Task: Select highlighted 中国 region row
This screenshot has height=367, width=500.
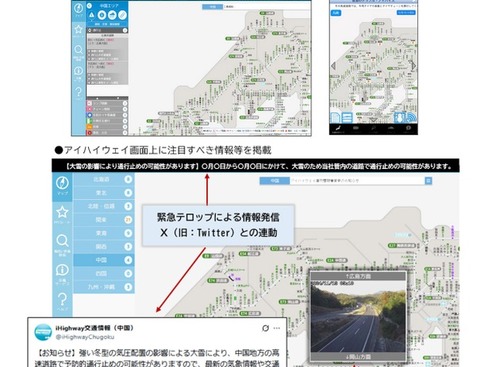Action: pyautogui.click(x=104, y=260)
